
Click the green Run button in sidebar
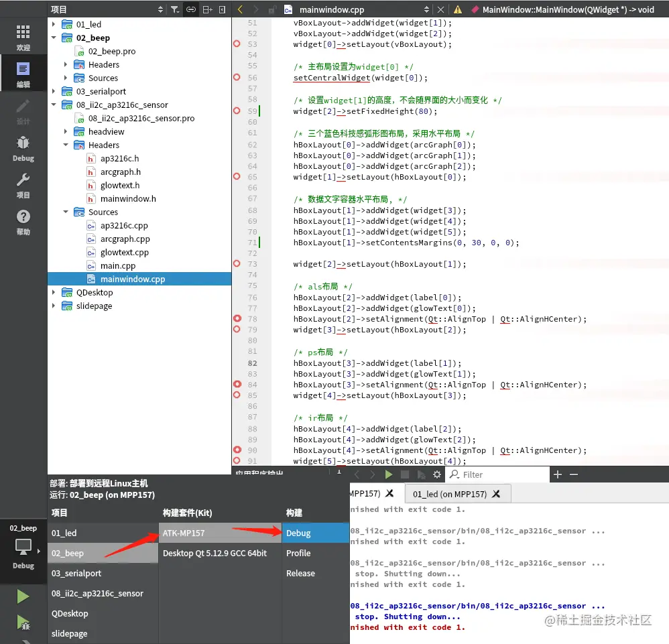(x=23, y=596)
